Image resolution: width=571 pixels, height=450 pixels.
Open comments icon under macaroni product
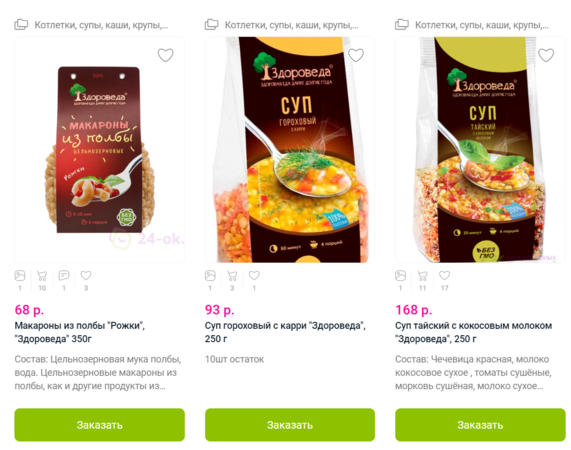[x=64, y=276]
